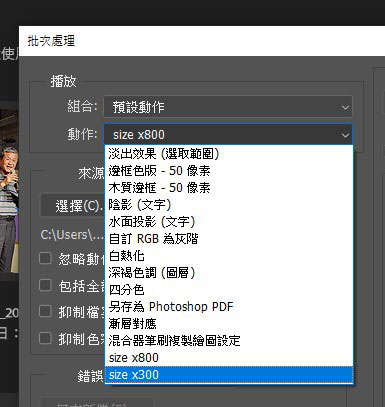Select the 四分色 action

pyautogui.click(x=229, y=290)
